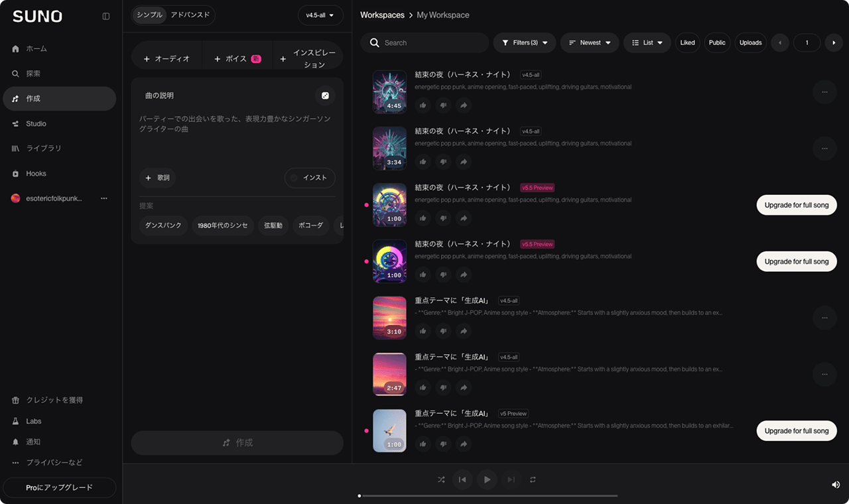Toggle shuffle in the player bar
Viewport: 849px width, 504px height.
[x=441, y=479]
